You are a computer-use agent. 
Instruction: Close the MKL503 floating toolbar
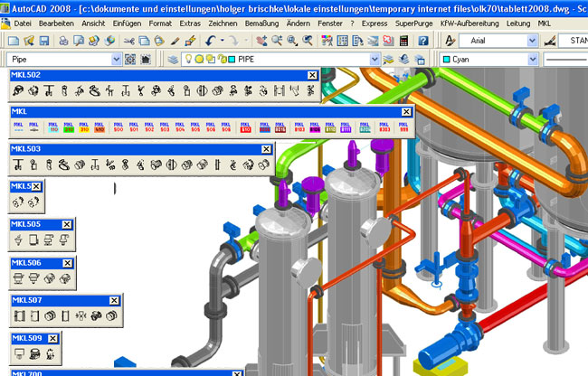point(266,149)
